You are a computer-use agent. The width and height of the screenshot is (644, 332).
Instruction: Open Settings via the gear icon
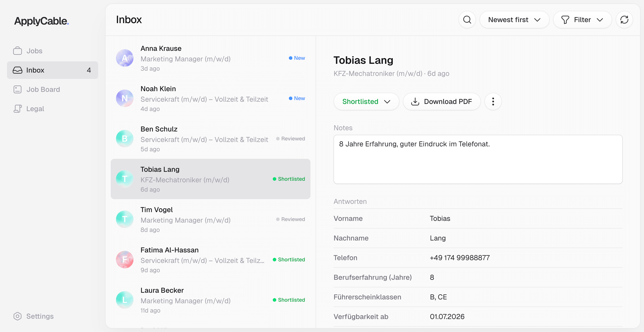pos(18,316)
